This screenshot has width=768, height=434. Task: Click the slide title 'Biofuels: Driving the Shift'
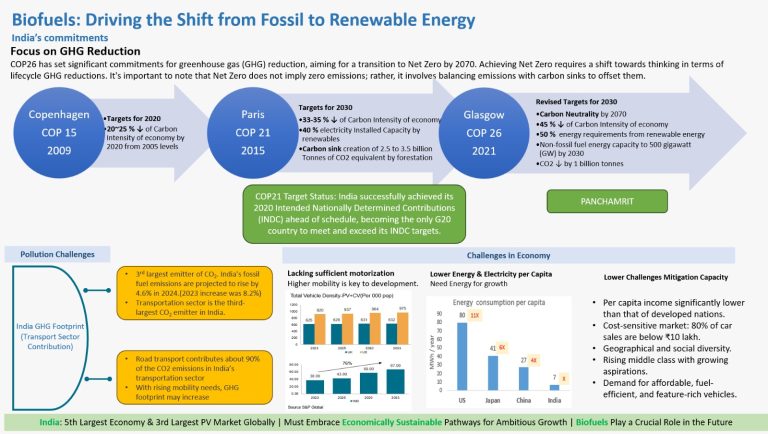[243, 20]
